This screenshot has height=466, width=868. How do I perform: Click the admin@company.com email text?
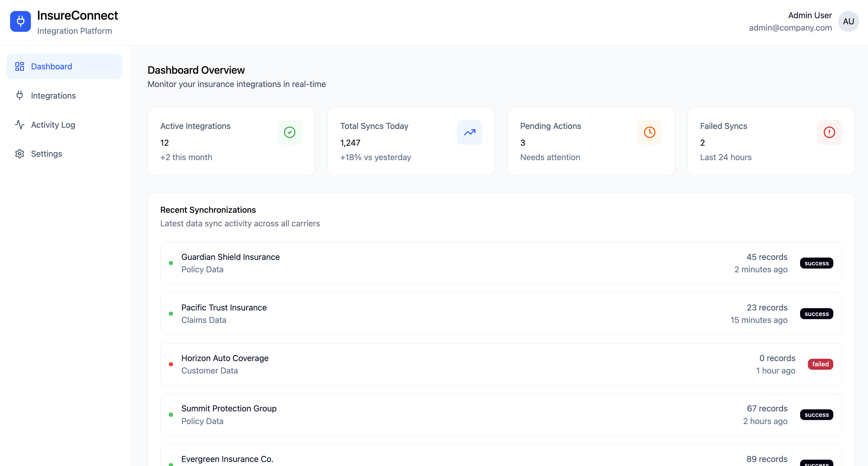(x=790, y=28)
